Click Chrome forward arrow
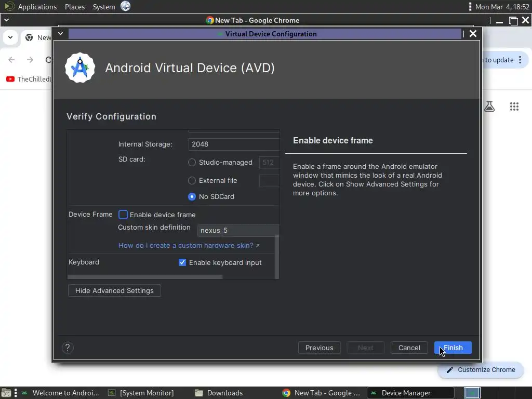The width and height of the screenshot is (532, 399). tap(30, 60)
